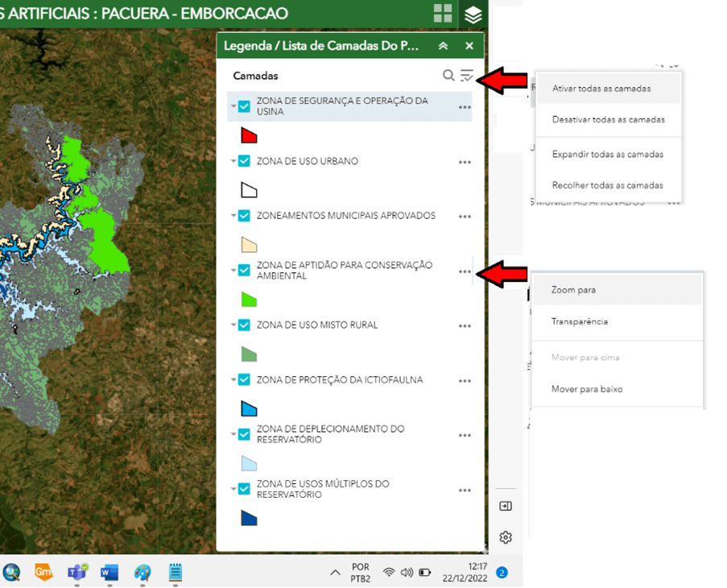Choose Recolher todas as camadas
Image resolution: width=727 pixels, height=588 pixels.
pos(608,185)
